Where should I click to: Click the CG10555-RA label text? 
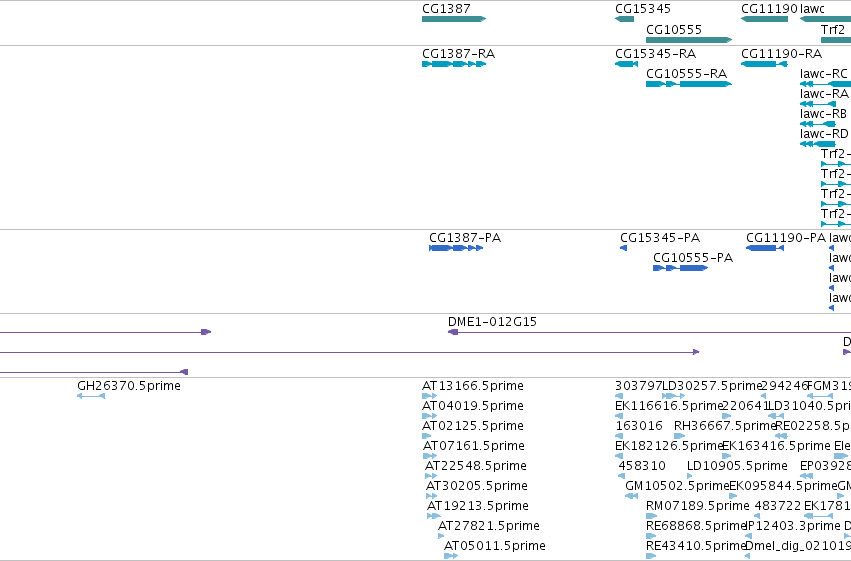[687, 73]
